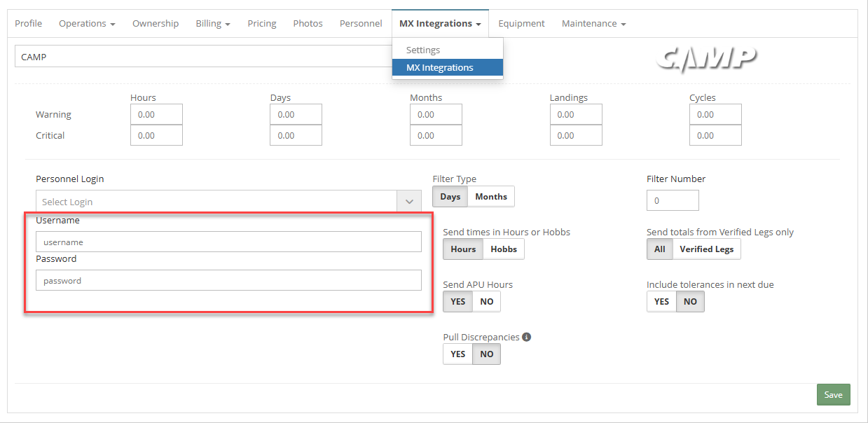Image resolution: width=868 pixels, height=423 pixels.
Task: Click the green Save button
Action: 834,394
